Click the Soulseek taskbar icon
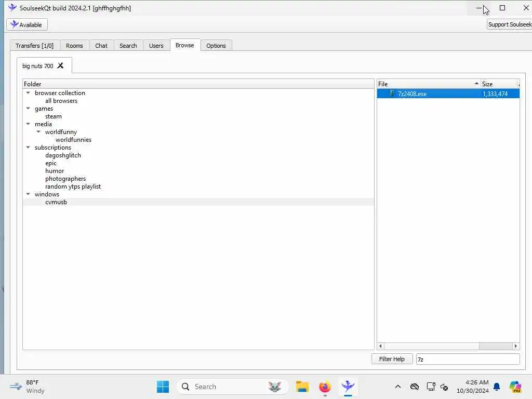Viewport: 532px width, 399px height. click(348, 387)
